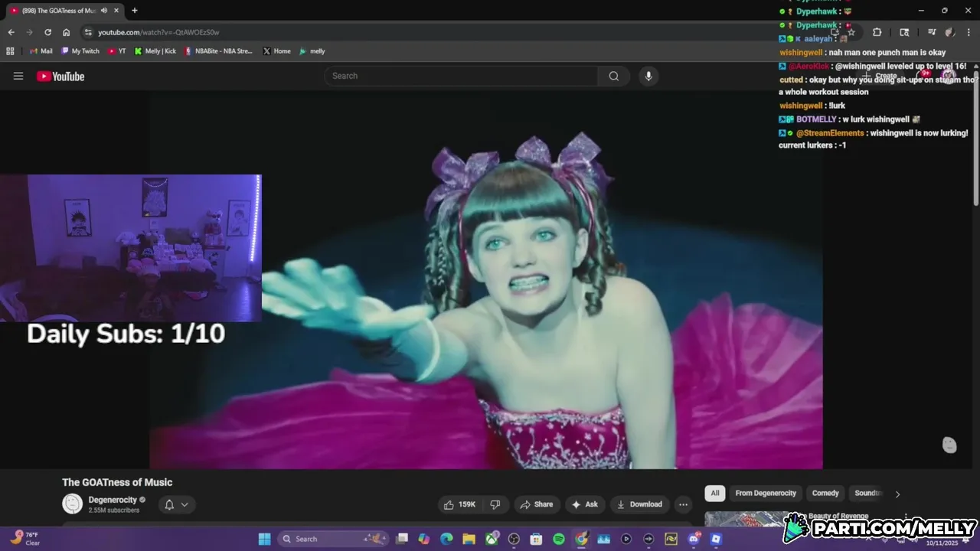The height and width of the screenshot is (551, 980).
Task: Mute the tab via speaker icon
Action: click(104, 11)
